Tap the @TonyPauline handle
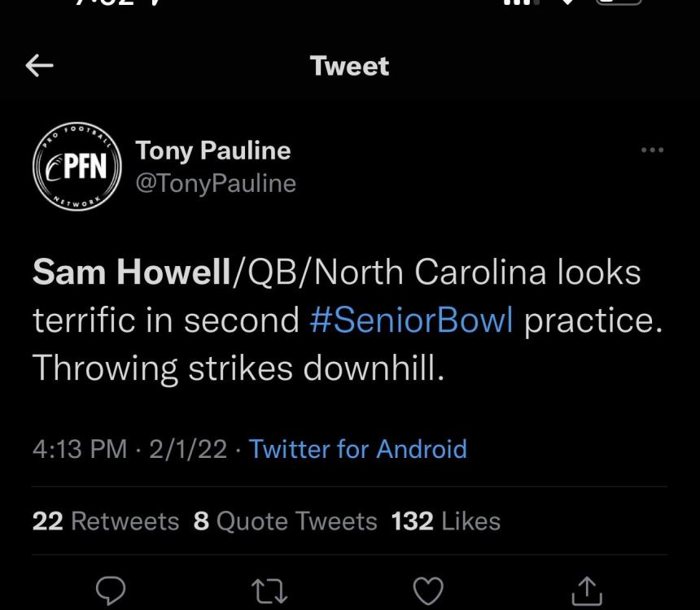 click(215, 184)
